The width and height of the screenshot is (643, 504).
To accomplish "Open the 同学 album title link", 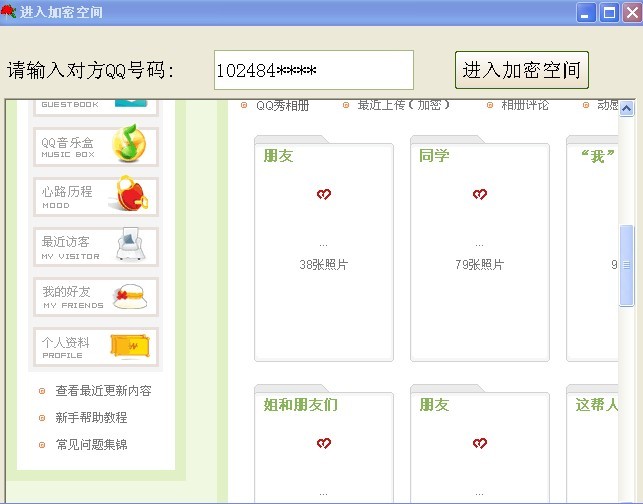I will (434, 156).
